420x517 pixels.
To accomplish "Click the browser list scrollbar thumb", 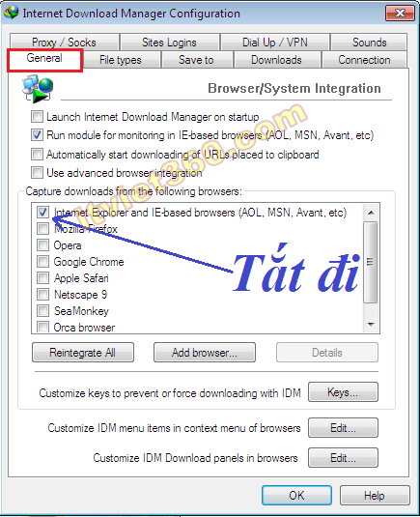I will (x=370, y=262).
